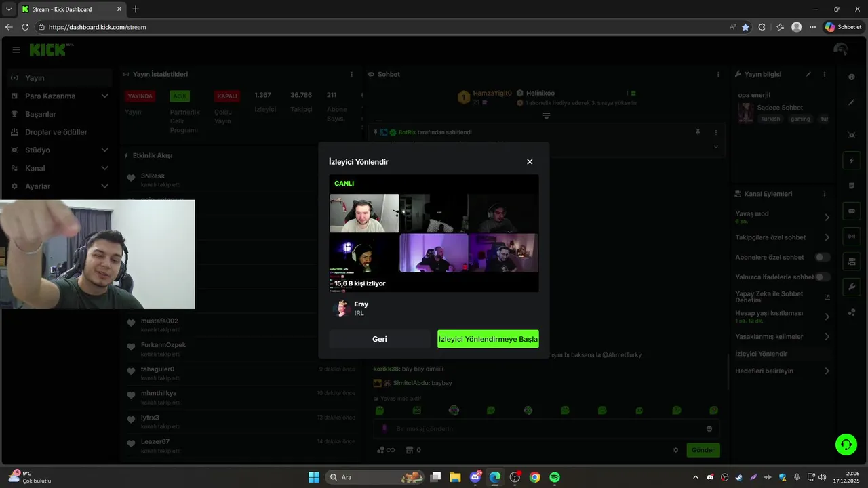Toggle Abonelere özel sohbet switch

(823, 257)
